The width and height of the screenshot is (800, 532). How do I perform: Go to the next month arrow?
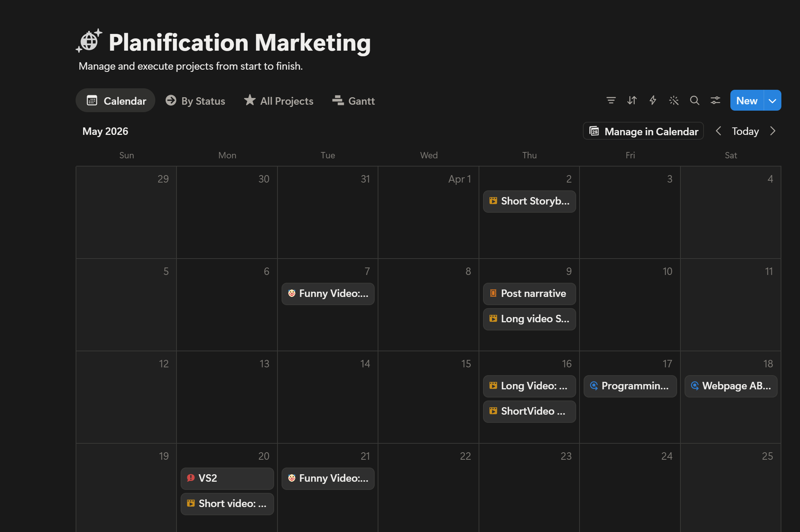pyautogui.click(x=772, y=131)
